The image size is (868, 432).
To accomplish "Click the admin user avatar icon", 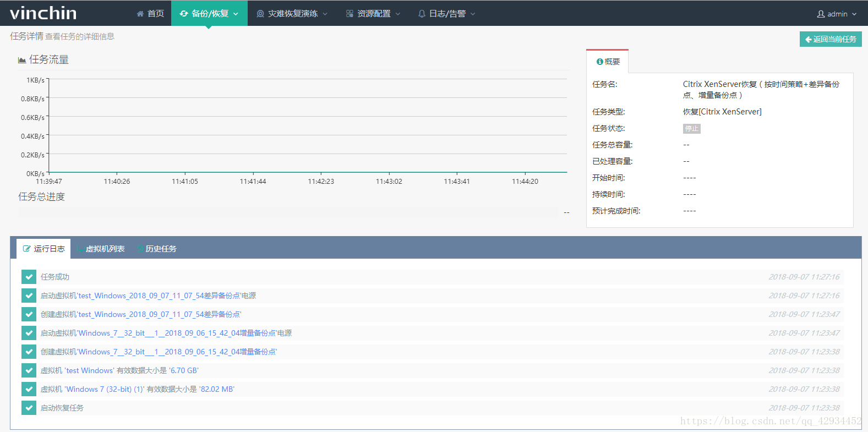I will click(x=821, y=14).
